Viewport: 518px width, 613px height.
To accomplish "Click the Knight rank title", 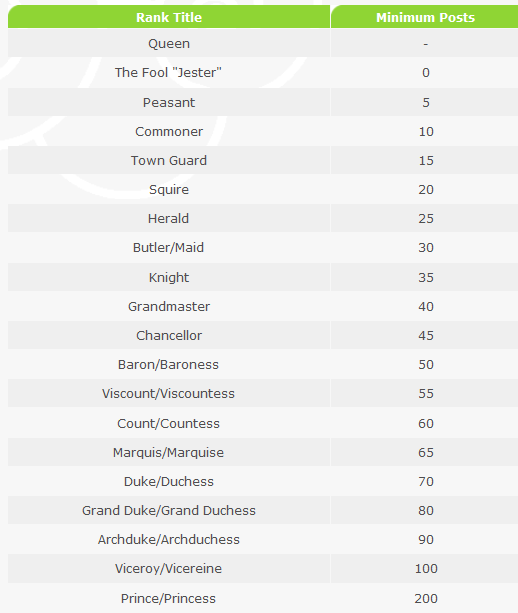I will [x=169, y=278].
